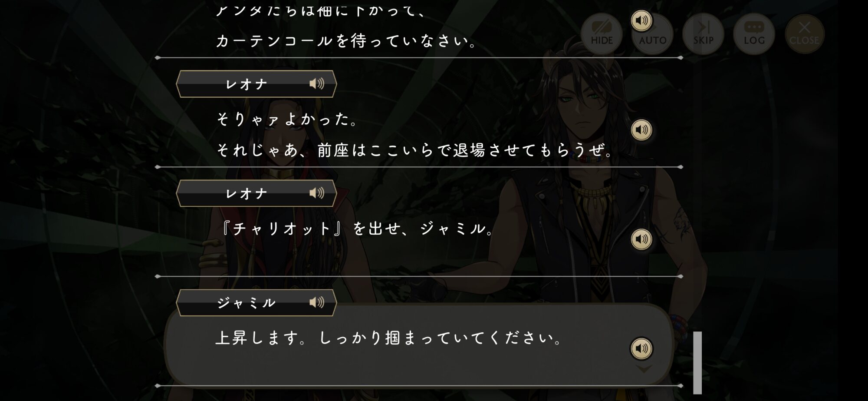Play voice in ジャミル name tag
This screenshot has width=868, height=401.
point(317,302)
